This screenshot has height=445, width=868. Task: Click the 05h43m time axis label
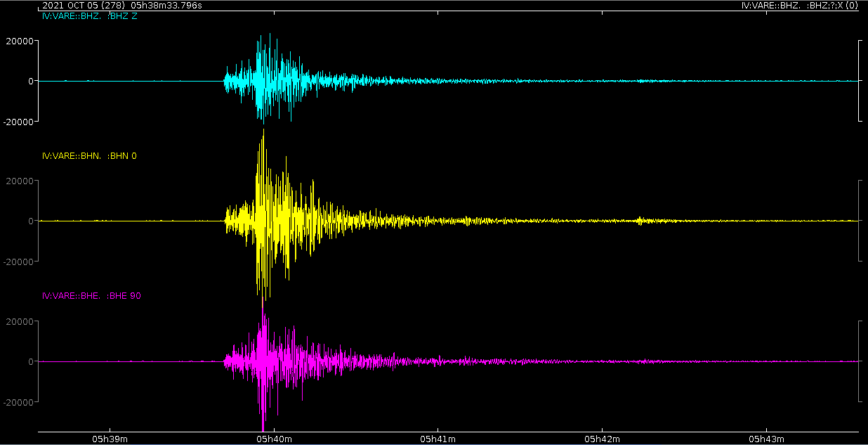pos(766,439)
